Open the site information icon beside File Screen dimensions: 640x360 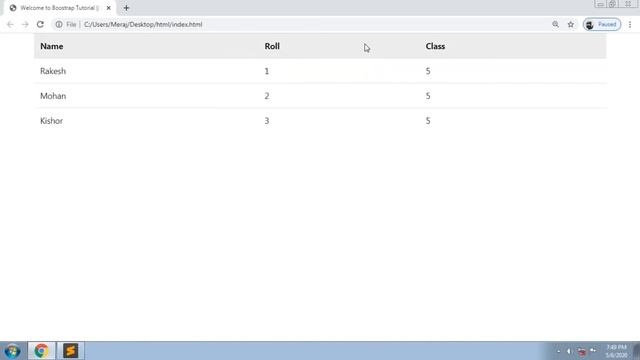pos(59,24)
